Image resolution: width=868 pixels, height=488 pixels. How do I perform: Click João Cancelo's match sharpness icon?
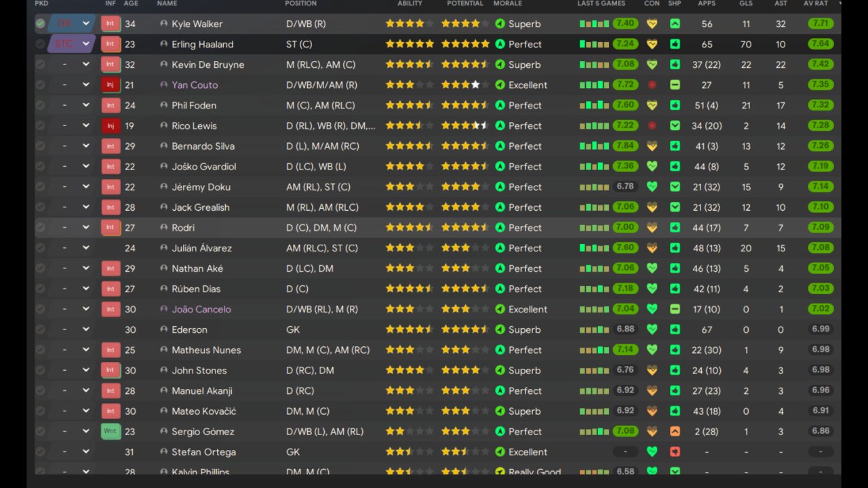675,309
